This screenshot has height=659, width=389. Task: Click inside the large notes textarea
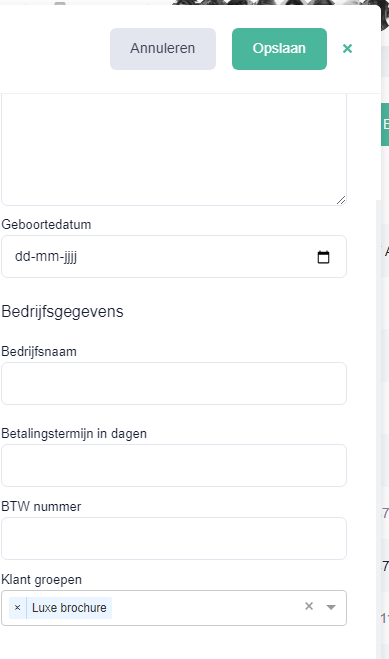174,149
